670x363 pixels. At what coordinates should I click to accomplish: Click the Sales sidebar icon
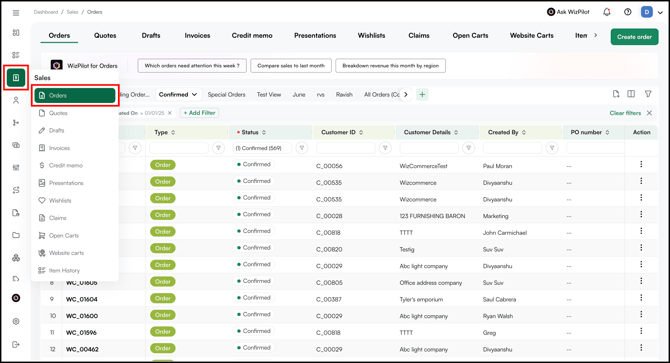click(16, 78)
